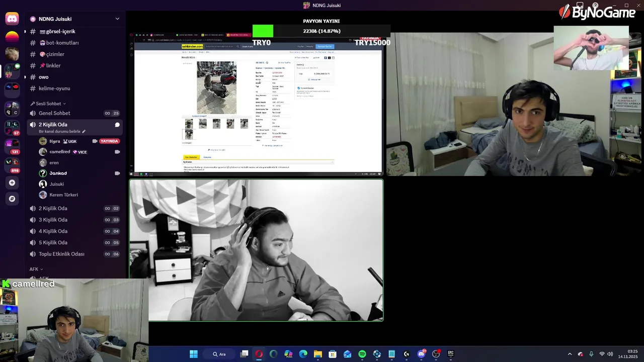The height and width of the screenshot is (362, 644).
Task: Click camera icon next to camellred
Action: (117, 152)
